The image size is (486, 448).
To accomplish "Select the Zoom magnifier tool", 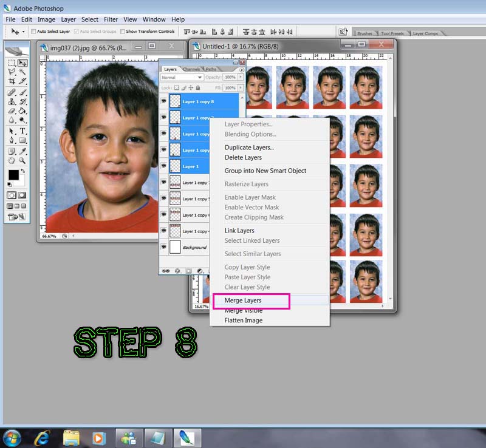I will click(22, 161).
